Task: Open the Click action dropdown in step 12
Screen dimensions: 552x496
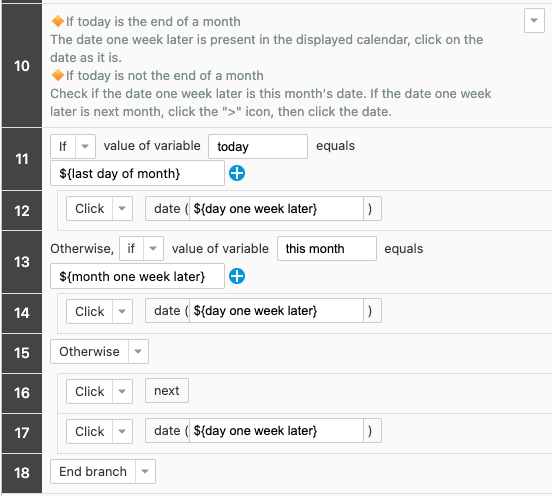Action: pos(122,208)
